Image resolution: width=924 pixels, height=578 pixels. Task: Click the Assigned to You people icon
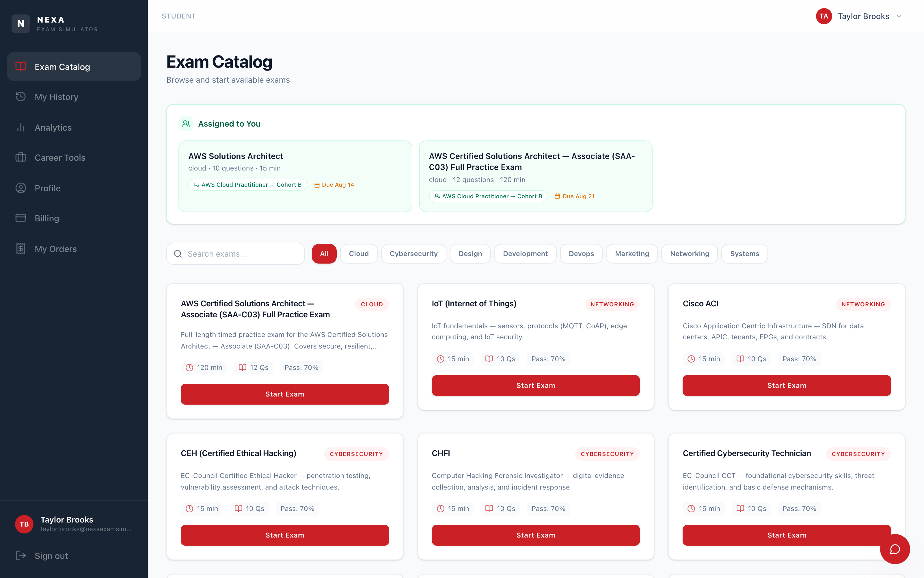pos(186,124)
